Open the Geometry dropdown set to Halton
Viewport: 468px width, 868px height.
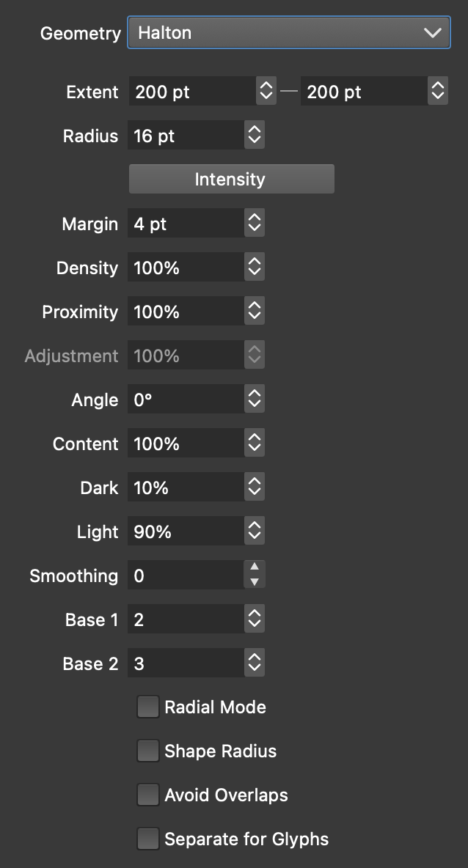click(288, 33)
